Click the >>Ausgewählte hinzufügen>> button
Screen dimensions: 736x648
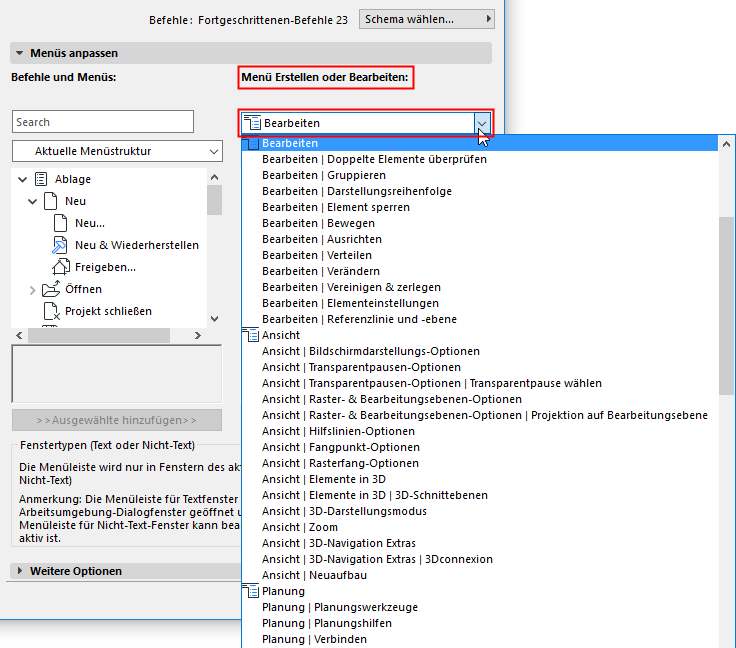[x=117, y=420]
